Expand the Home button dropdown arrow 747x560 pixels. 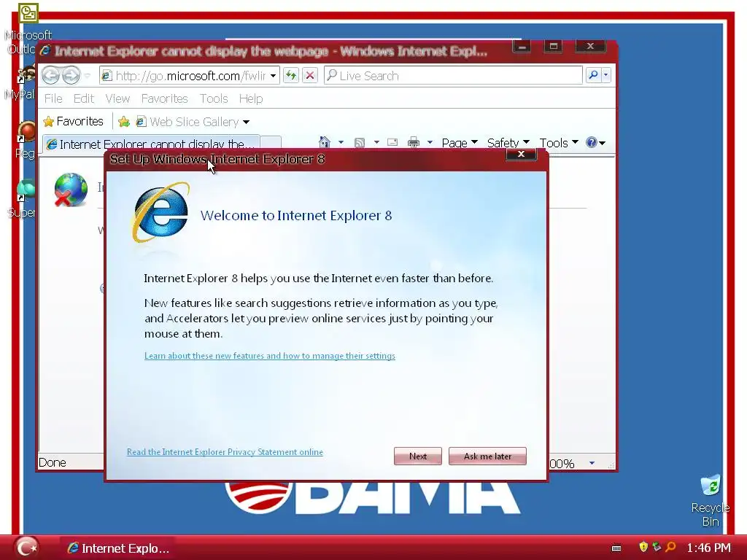[341, 142]
